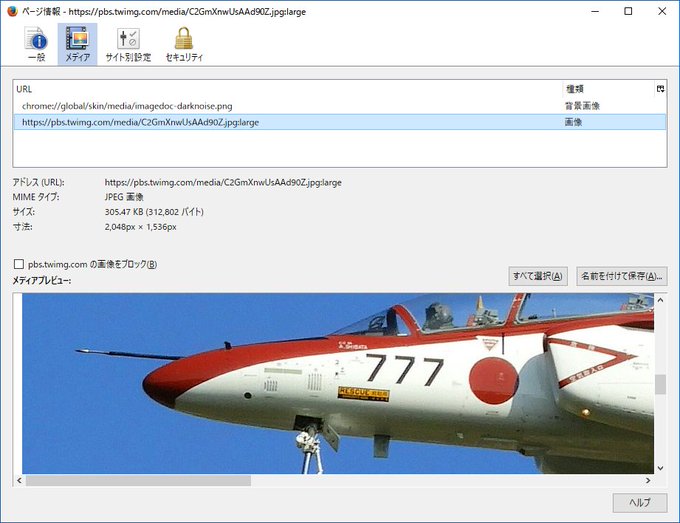The height and width of the screenshot is (523, 680).
Task: Close the page info window
Action: pyautogui.click(x=662, y=11)
